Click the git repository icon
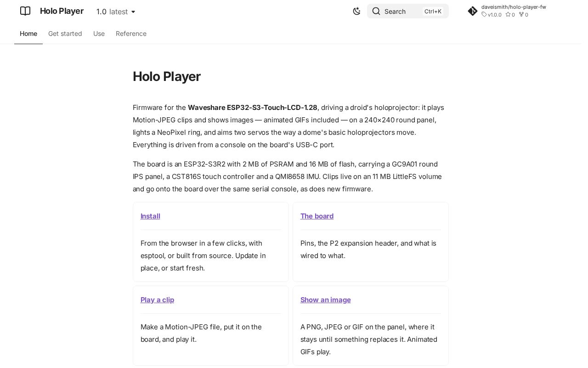This screenshot has height=368, width=588. 473,11
